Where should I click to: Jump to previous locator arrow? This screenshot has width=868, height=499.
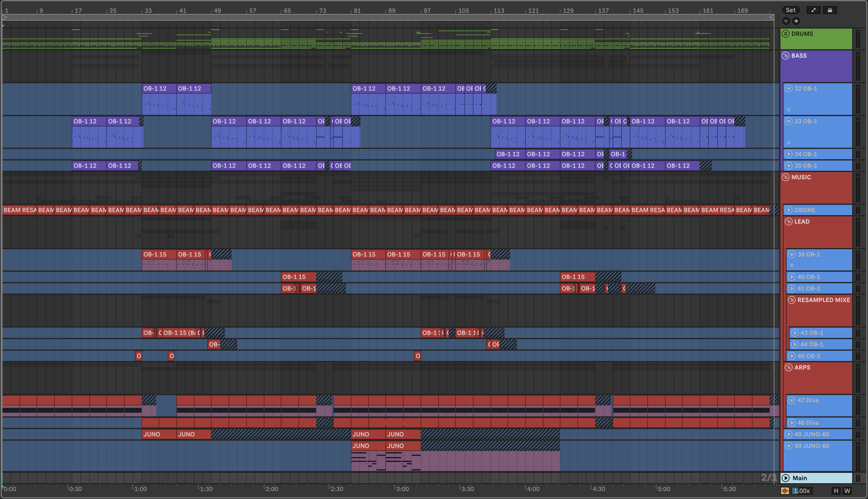point(786,21)
